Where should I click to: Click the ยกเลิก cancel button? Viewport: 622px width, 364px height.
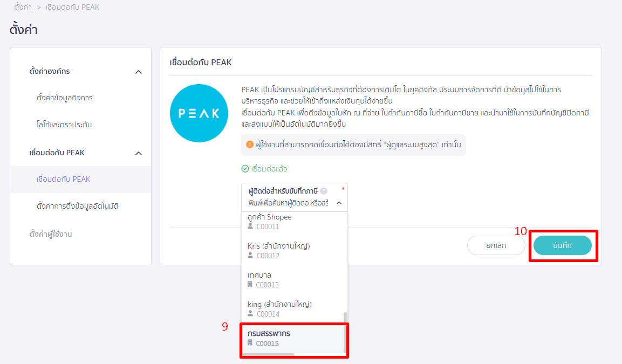point(496,245)
